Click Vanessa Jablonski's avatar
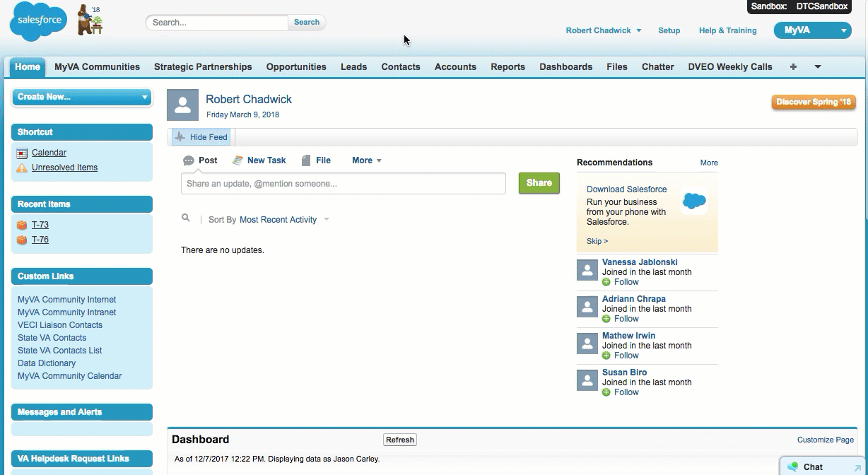Image resolution: width=868 pixels, height=475 pixels. (587, 270)
